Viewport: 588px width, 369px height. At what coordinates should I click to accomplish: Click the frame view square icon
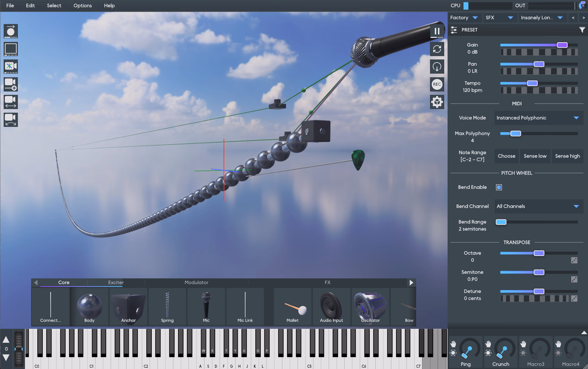pyautogui.click(x=11, y=49)
